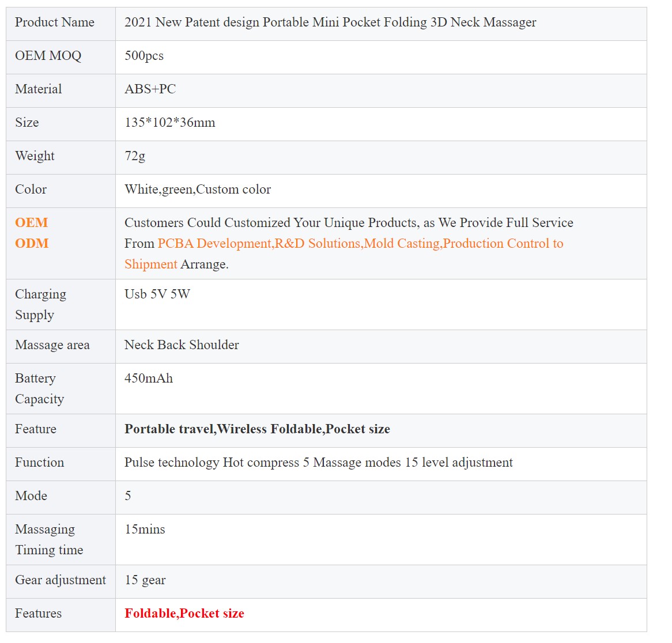Select the Product Name header cell
Viewport: 672px width, 643px height.
(55, 22)
